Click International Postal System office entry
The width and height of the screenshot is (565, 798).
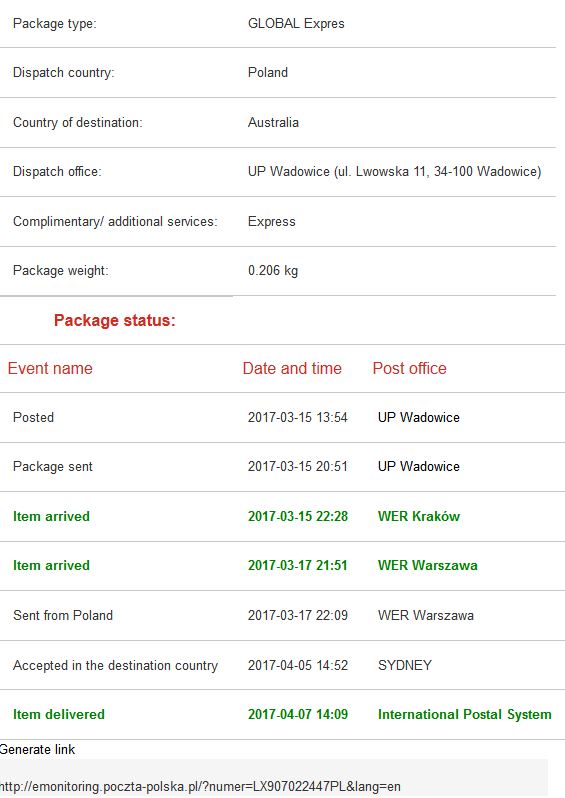464,715
